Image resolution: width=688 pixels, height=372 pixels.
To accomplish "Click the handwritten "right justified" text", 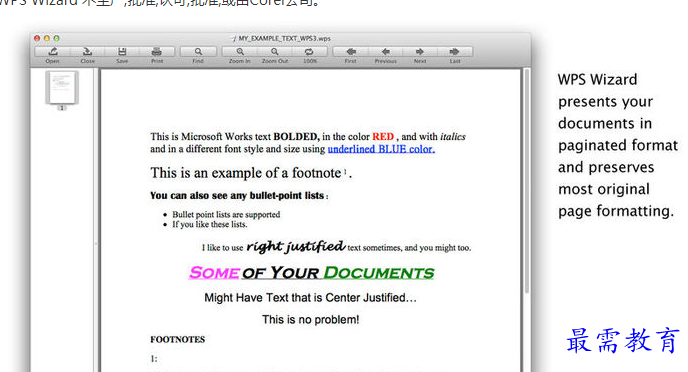I will (x=296, y=247).
